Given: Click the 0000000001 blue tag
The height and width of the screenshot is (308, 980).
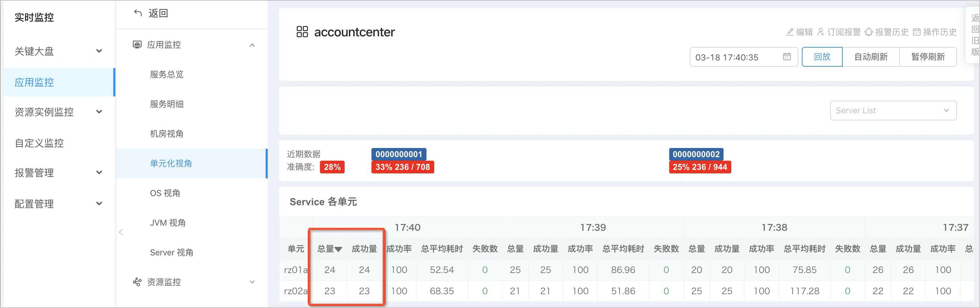Looking at the screenshot, I should coord(399,154).
